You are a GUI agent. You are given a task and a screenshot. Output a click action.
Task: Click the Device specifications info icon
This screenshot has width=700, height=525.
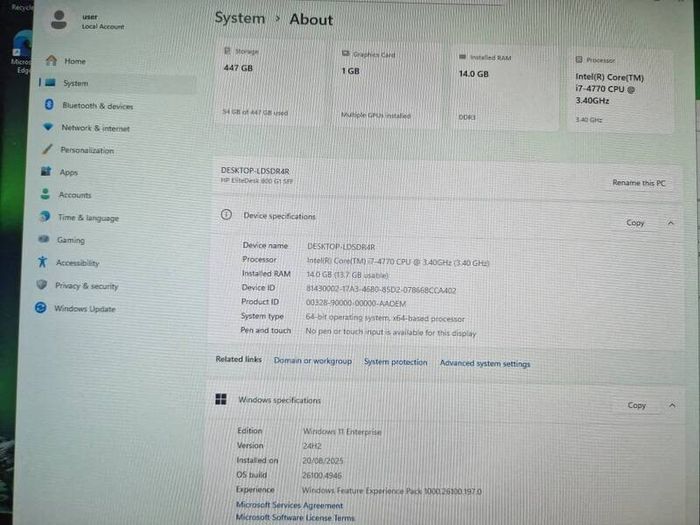point(226,215)
